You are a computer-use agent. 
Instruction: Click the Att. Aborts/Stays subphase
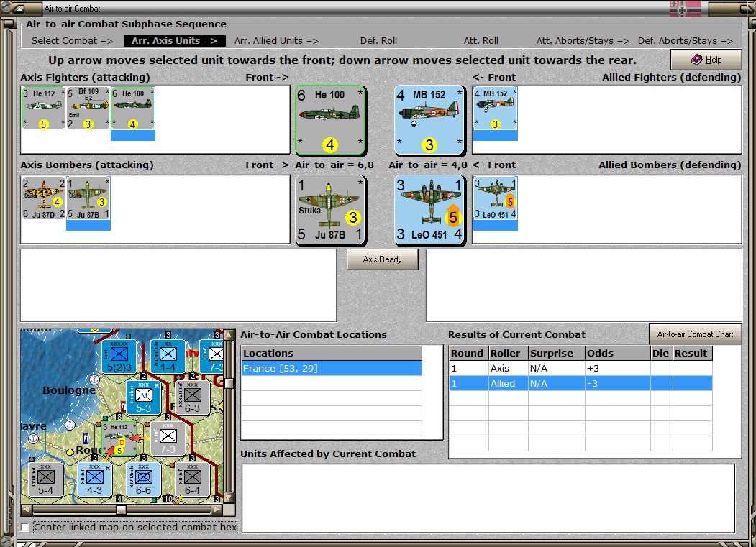(583, 41)
